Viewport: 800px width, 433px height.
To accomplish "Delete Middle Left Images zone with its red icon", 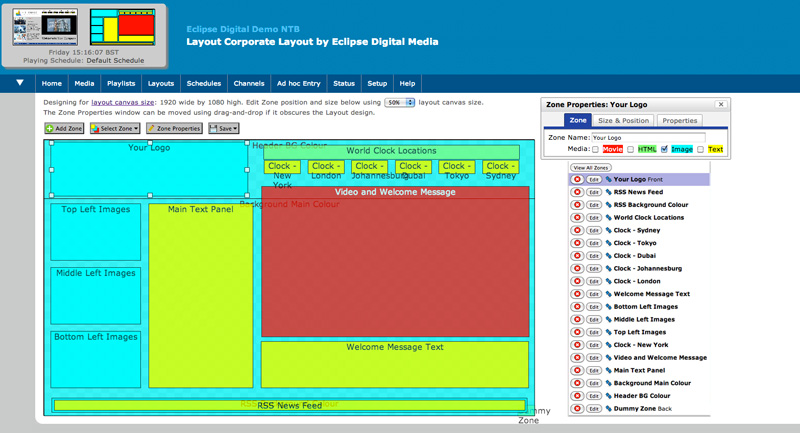I will pos(577,320).
